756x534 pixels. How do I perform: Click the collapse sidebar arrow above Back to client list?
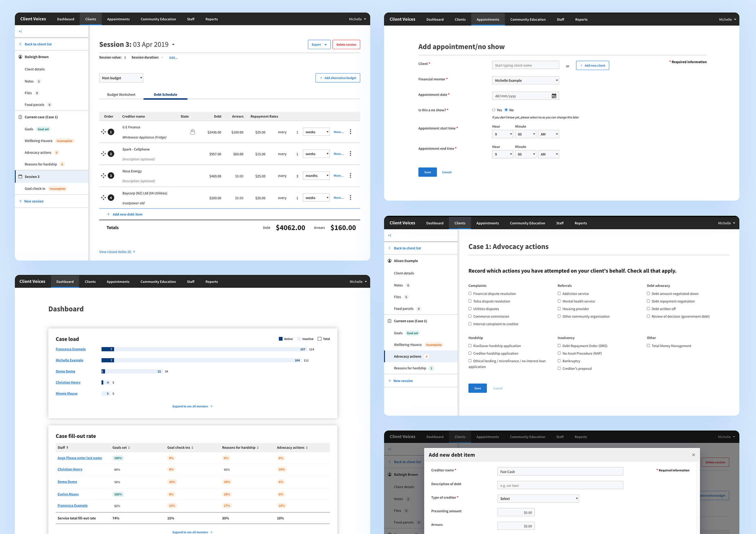tap(20, 31)
